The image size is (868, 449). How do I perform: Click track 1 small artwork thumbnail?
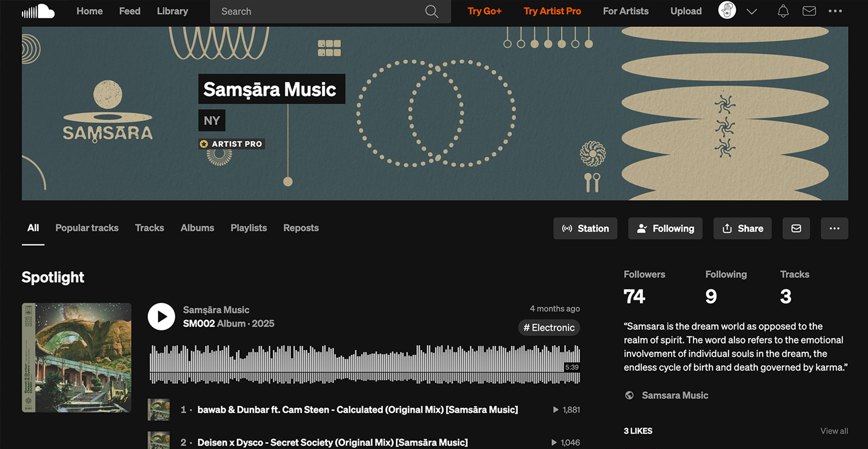pos(158,410)
